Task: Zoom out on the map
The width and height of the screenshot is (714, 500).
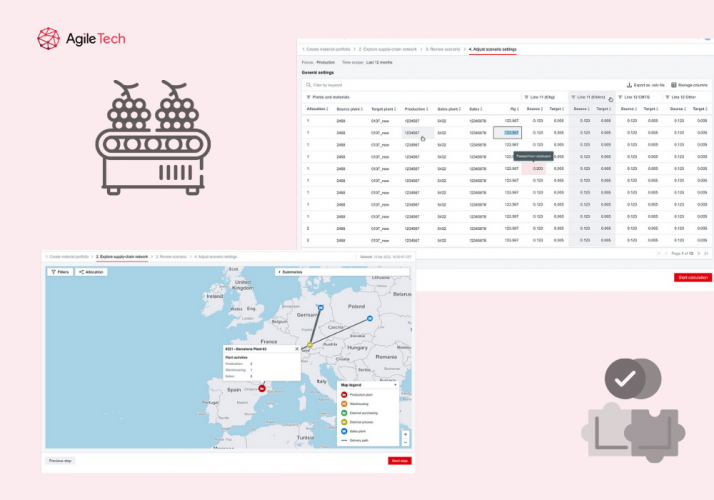Action: (405, 441)
